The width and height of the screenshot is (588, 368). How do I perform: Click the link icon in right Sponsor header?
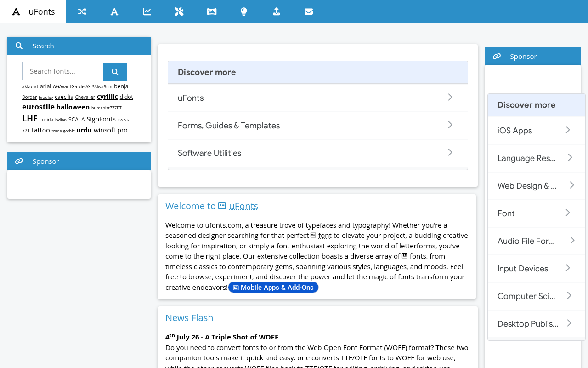[x=497, y=56]
